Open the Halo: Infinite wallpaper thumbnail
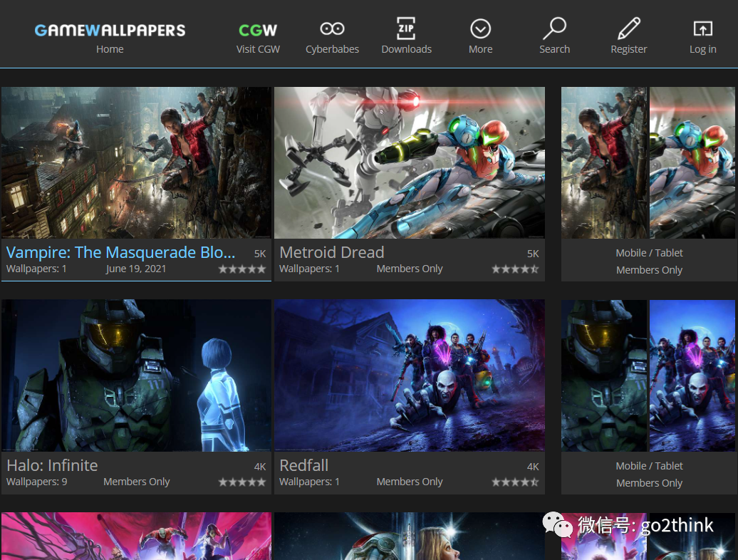The width and height of the screenshot is (738, 560). [x=136, y=375]
